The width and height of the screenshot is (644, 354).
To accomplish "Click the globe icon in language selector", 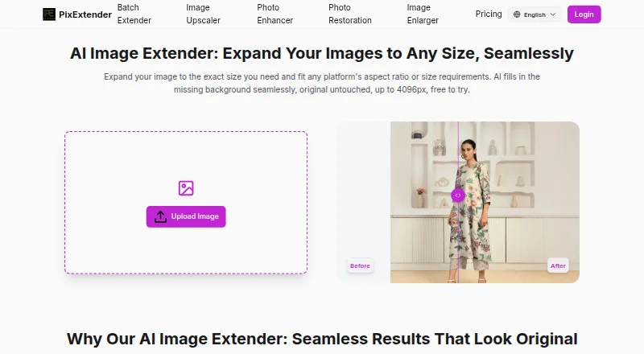I will 517,14.
